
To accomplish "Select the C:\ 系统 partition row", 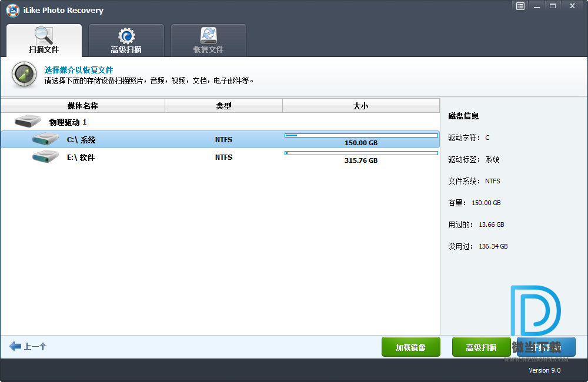I will click(x=220, y=139).
